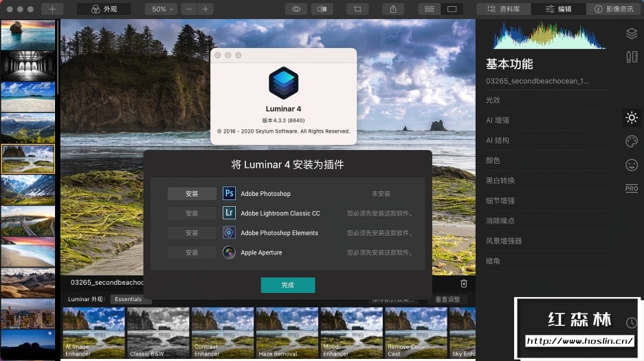This screenshot has height=361, width=644.
Task: Select the city skyline filmstrip thumbnail
Action: pyautogui.click(x=28, y=314)
